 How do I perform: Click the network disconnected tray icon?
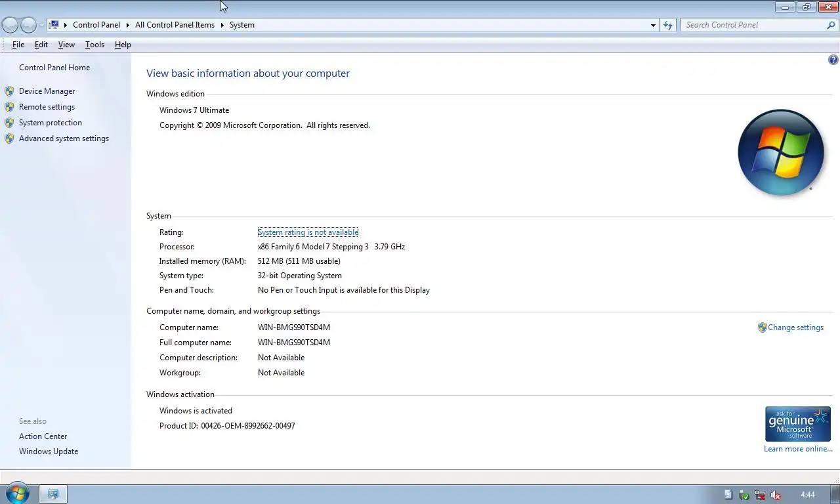pos(759,495)
